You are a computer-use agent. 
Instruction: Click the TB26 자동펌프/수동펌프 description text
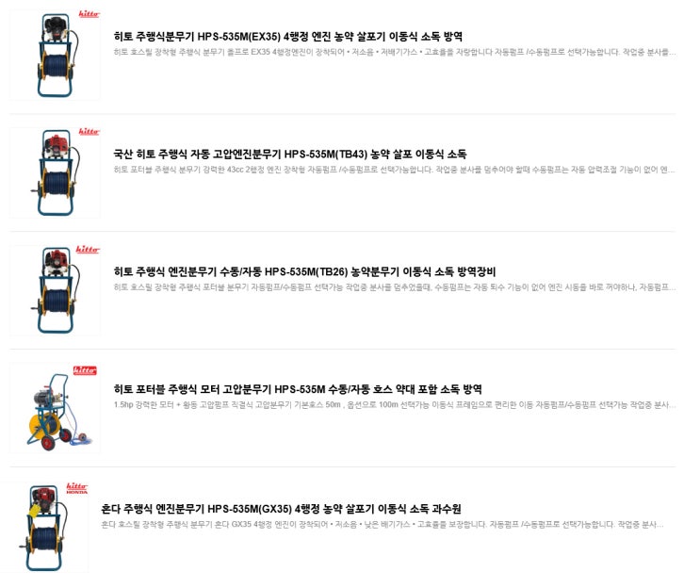[x=395, y=287]
